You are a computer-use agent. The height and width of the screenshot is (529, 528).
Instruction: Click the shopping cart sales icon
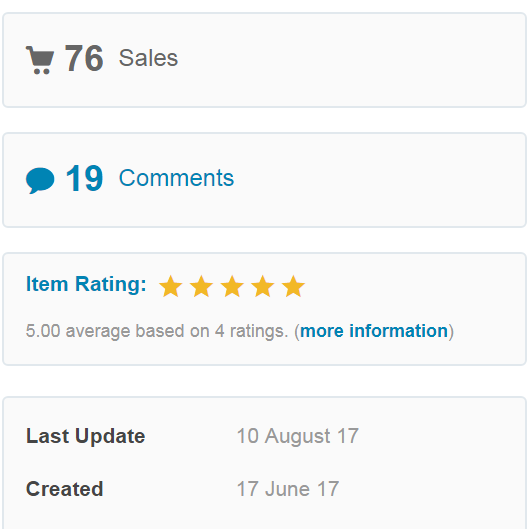pos(40,60)
